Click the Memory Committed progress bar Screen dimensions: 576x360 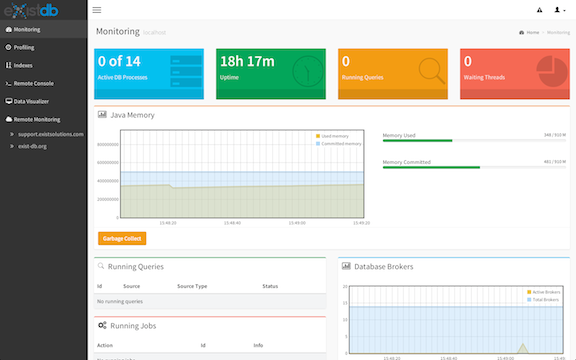pos(474,167)
